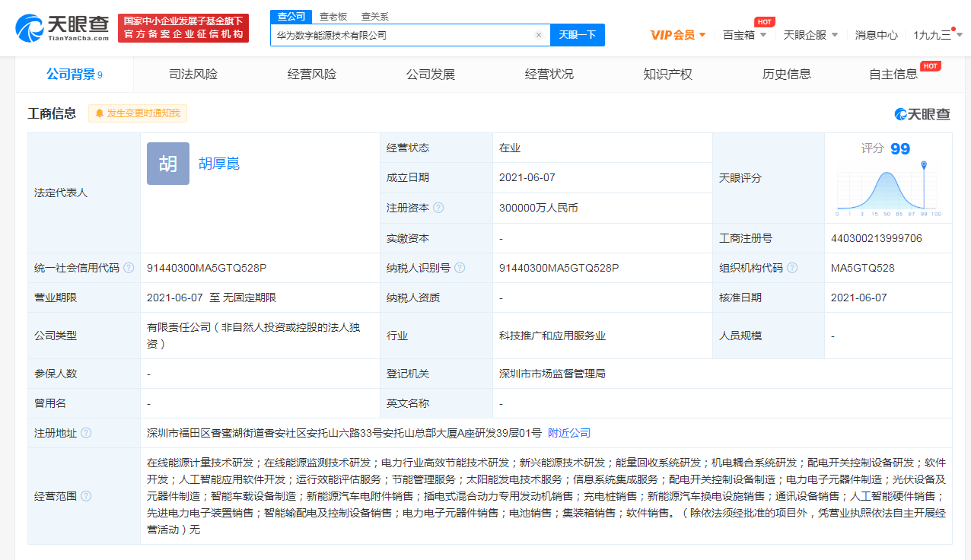
Task: Click the question mark beside 统一社会信用代码
Action: tap(130, 268)
